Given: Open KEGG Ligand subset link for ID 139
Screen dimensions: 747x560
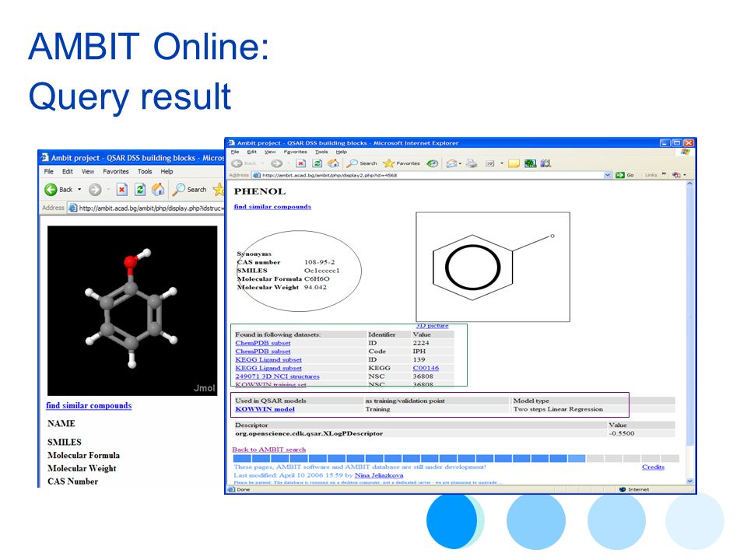Looking at the screenshot, I should [x=268, y=359].
